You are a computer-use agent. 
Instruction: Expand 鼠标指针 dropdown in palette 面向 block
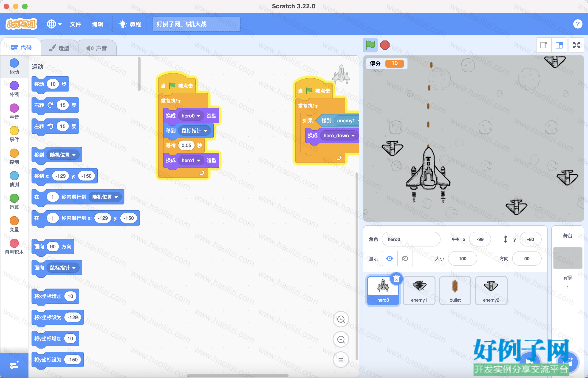tap(63, 268)
